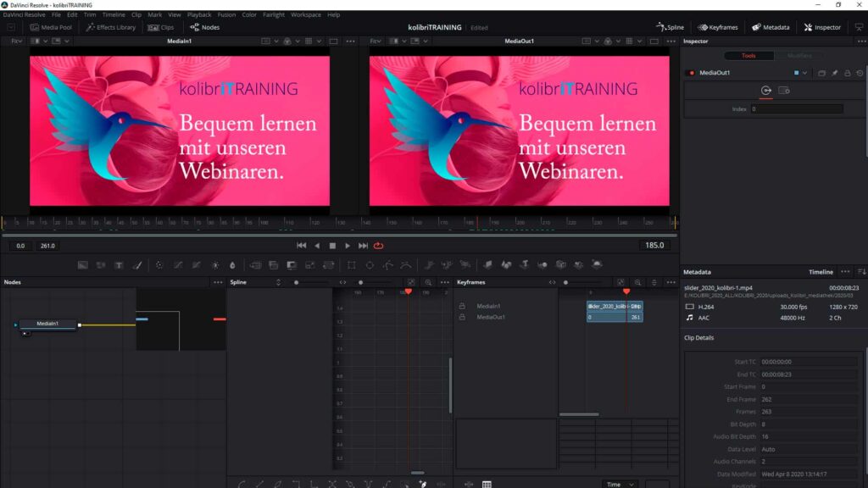The width and height of the screenshot is (868, 488).
Task: Open the Fusion menu
Action: 226,14
